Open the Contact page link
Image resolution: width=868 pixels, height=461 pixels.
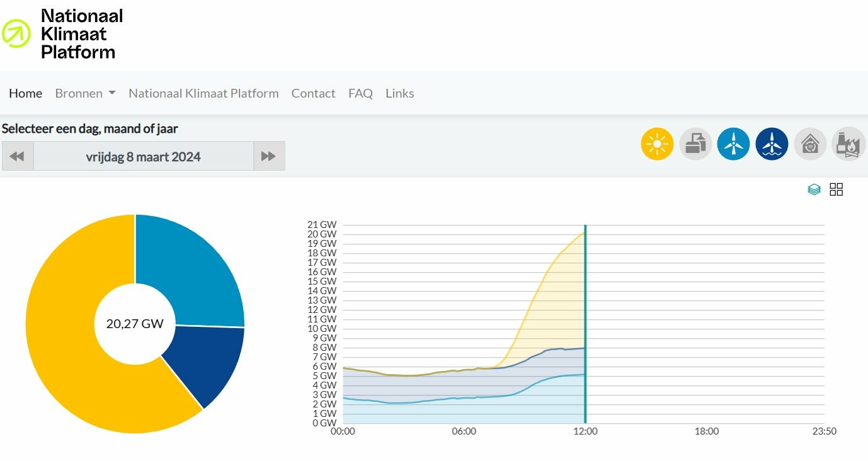pos(313,93)
